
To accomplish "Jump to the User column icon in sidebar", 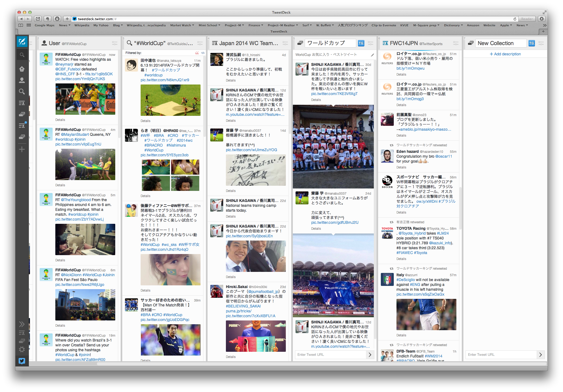I will (x=22, y=80).
